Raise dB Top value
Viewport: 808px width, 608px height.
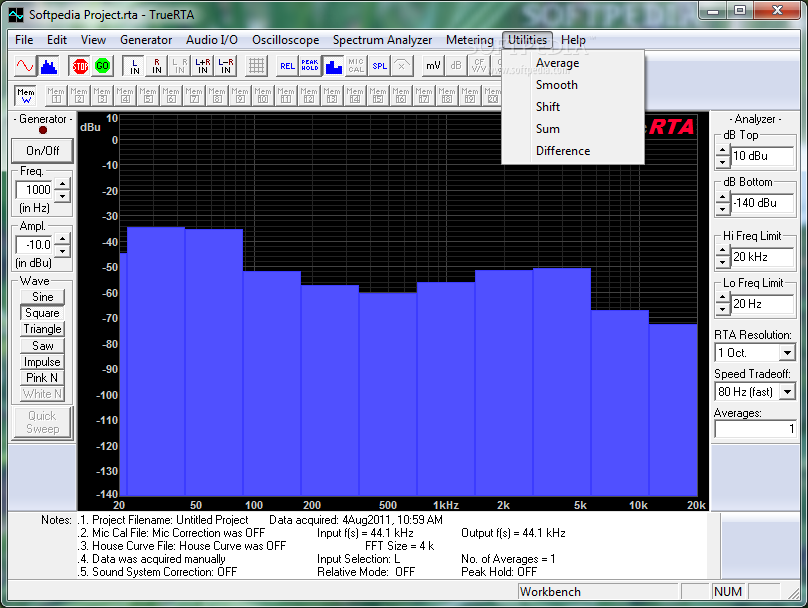coord(722,150)
